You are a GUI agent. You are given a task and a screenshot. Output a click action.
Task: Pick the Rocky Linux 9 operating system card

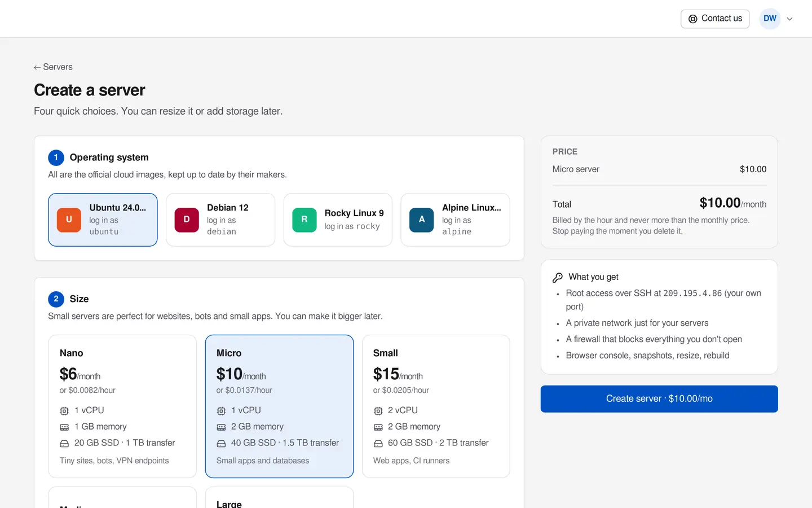338,220
